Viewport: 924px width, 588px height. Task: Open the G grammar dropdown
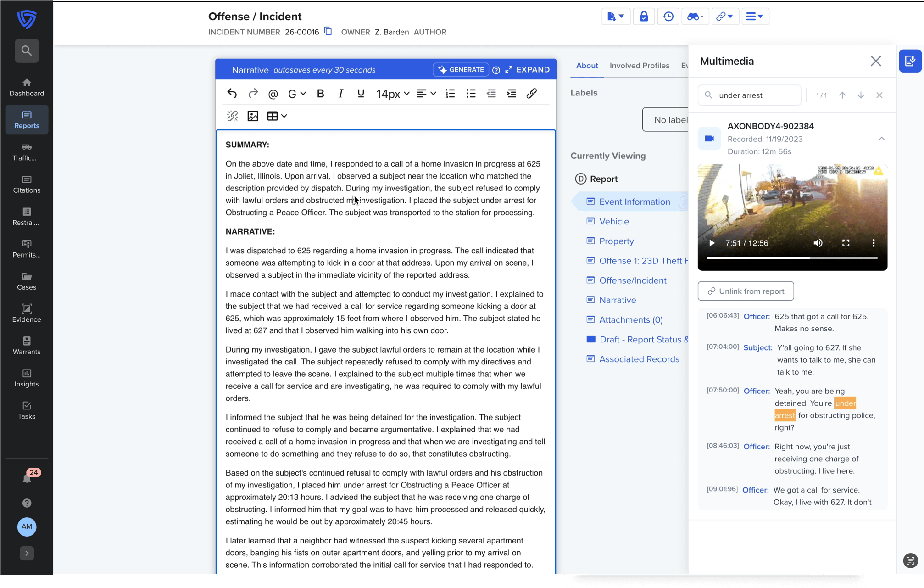296,94
